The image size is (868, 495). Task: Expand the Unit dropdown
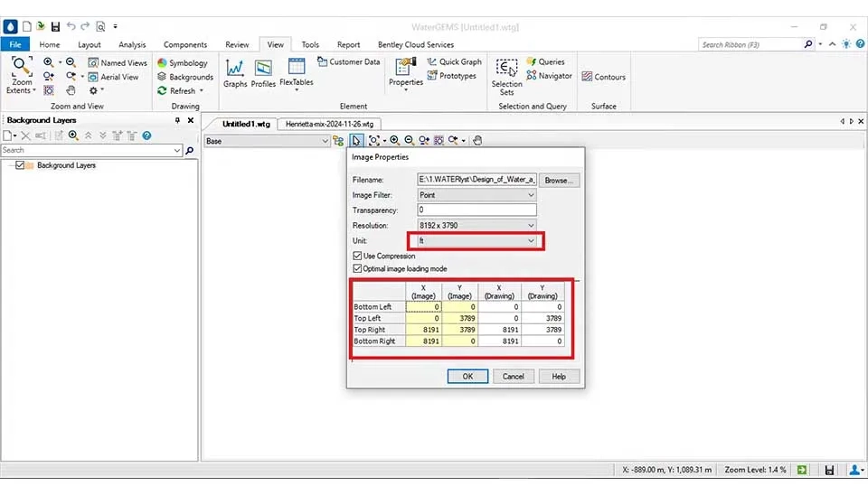click(531, 241)
